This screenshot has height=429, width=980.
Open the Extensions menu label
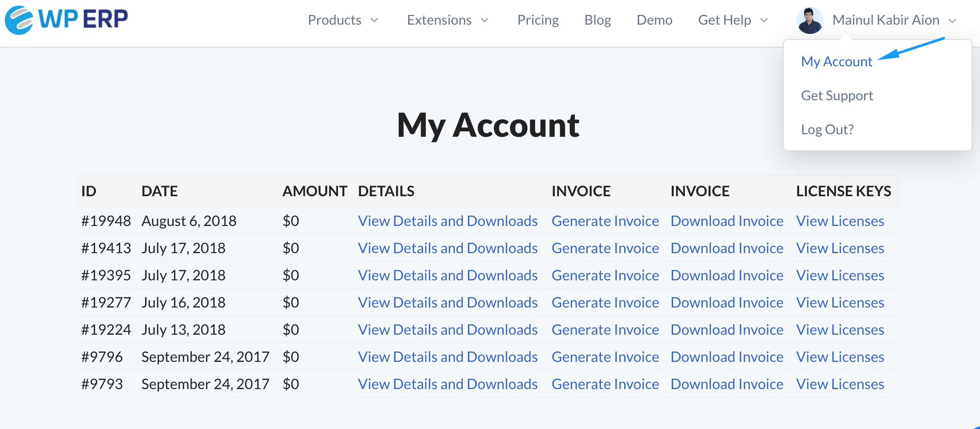[x=439, y=20]
